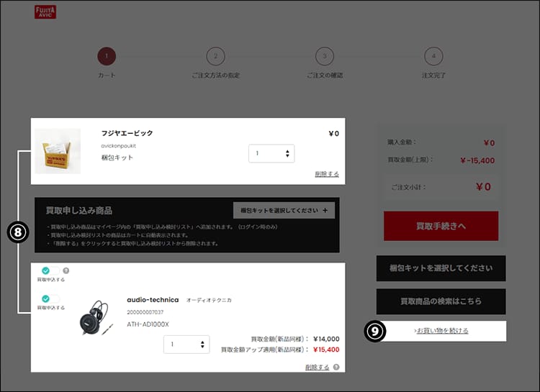The image size is (540, 392).
Task: Toggle the upper 買取申込する switch
Action: coord(50,271)
